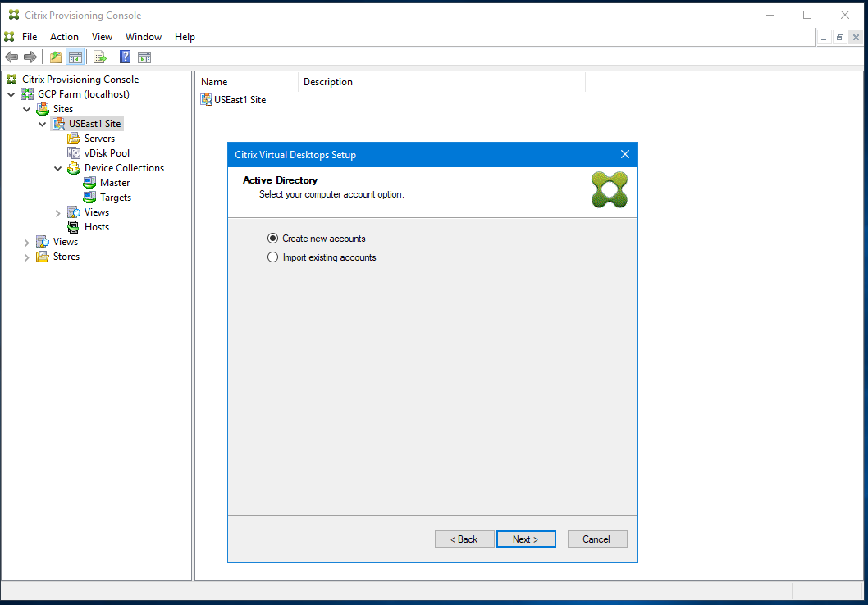Open the View menu

click(102, 37)
